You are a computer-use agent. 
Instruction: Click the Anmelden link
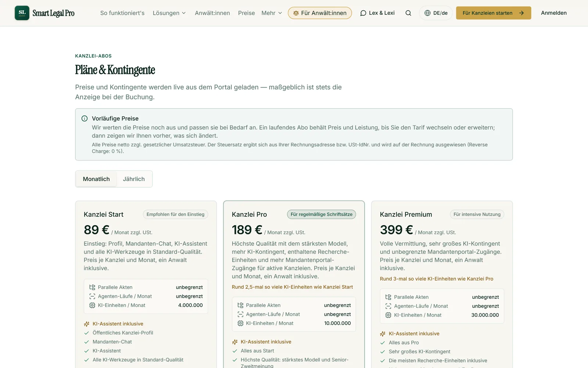(x=554, y=13)
